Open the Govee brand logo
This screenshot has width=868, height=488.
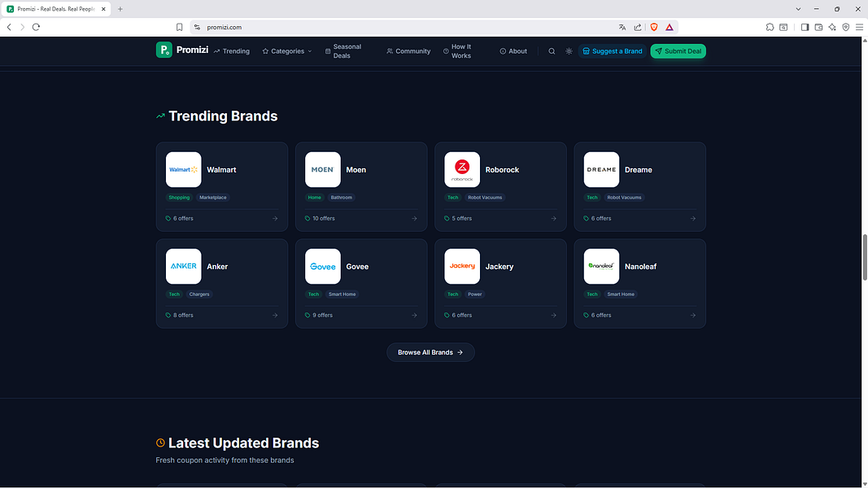click(323, 266)
